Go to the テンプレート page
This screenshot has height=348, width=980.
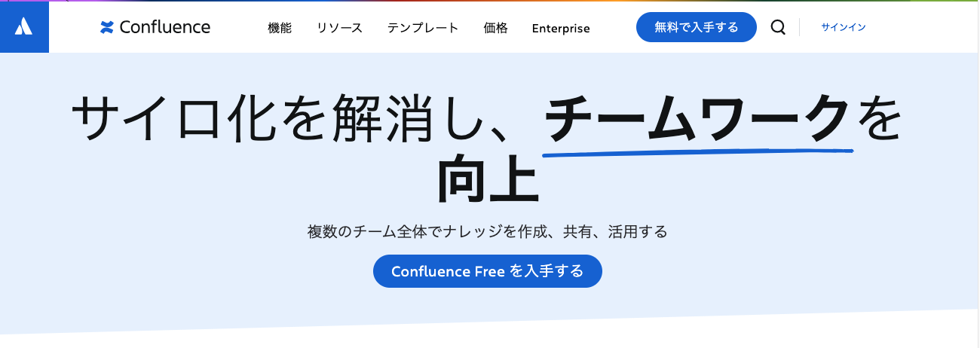(x=423, y=29)
